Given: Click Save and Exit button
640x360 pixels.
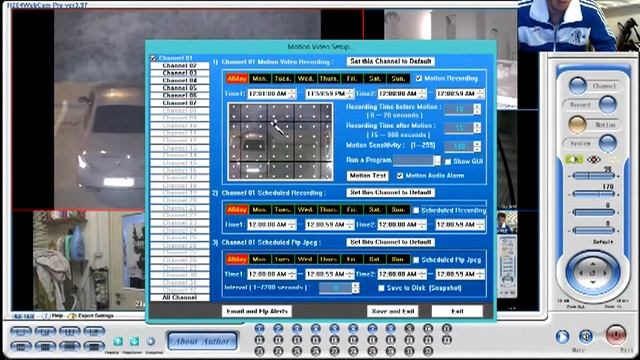Looking at the screenshot, I should (x=393, y=311).
